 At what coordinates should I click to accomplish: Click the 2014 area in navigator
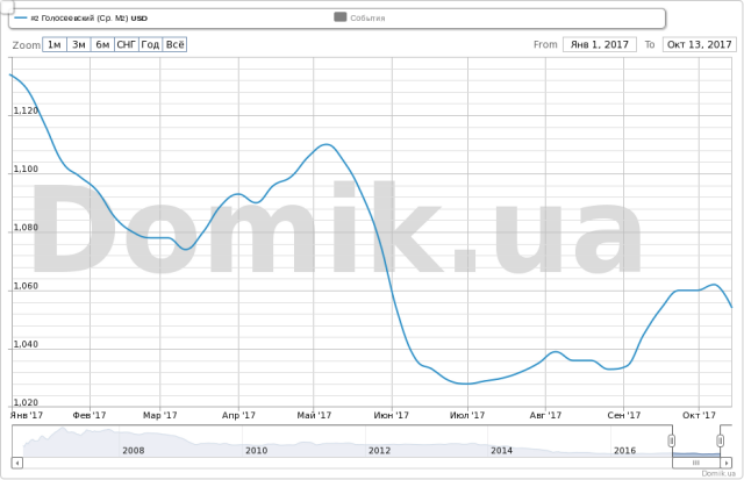pyautogui.click(x=502, y=450)
